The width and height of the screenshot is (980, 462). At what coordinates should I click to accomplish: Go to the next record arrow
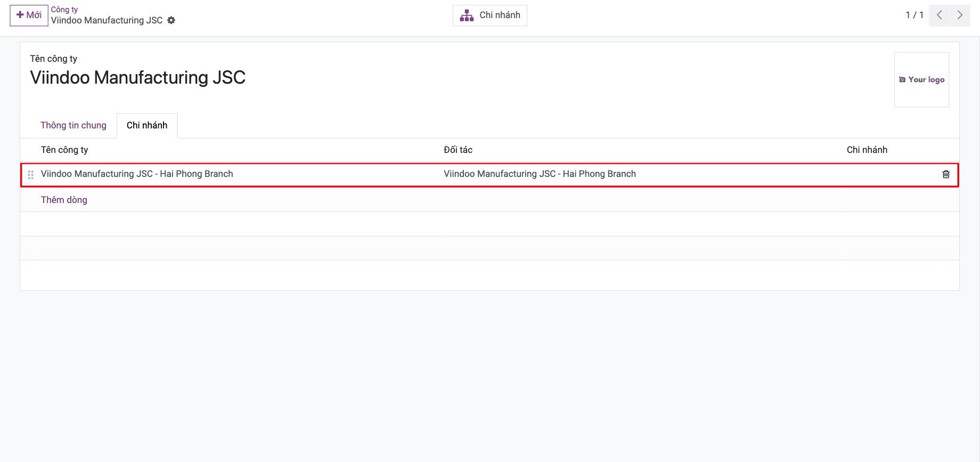pos(960,15)
